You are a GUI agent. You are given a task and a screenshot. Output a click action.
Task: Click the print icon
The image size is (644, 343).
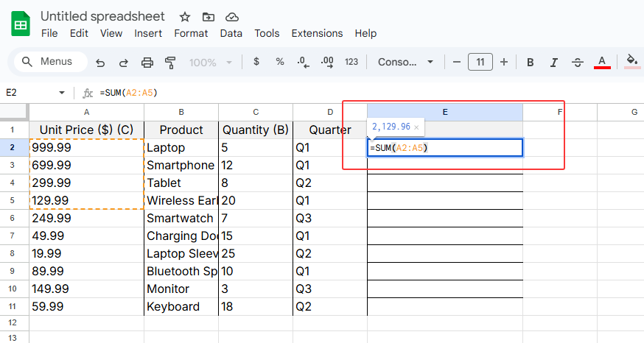coord(147,63)
